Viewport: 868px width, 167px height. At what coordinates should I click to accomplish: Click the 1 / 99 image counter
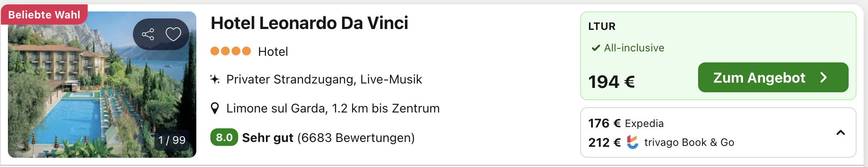click(x=172, y=140)
